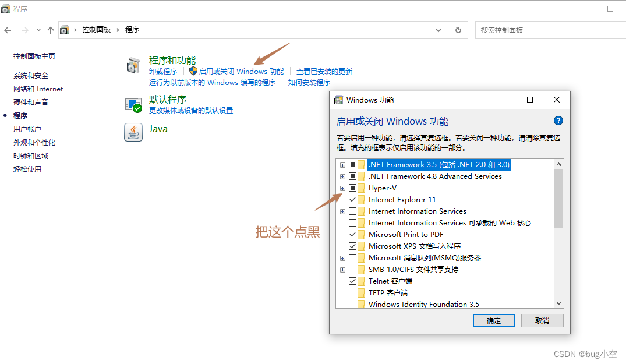Click the 取消 button
626x364 pixels.
(x=542, y=320)
